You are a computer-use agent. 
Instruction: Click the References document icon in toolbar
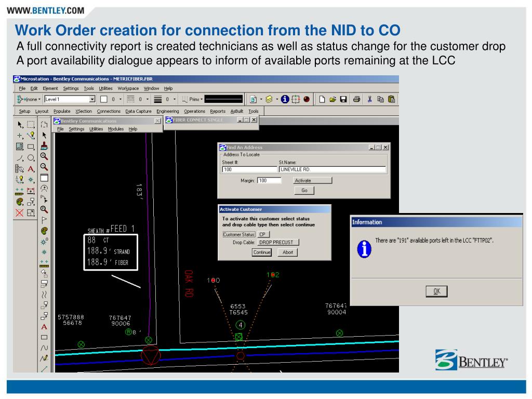click(253, 99)
